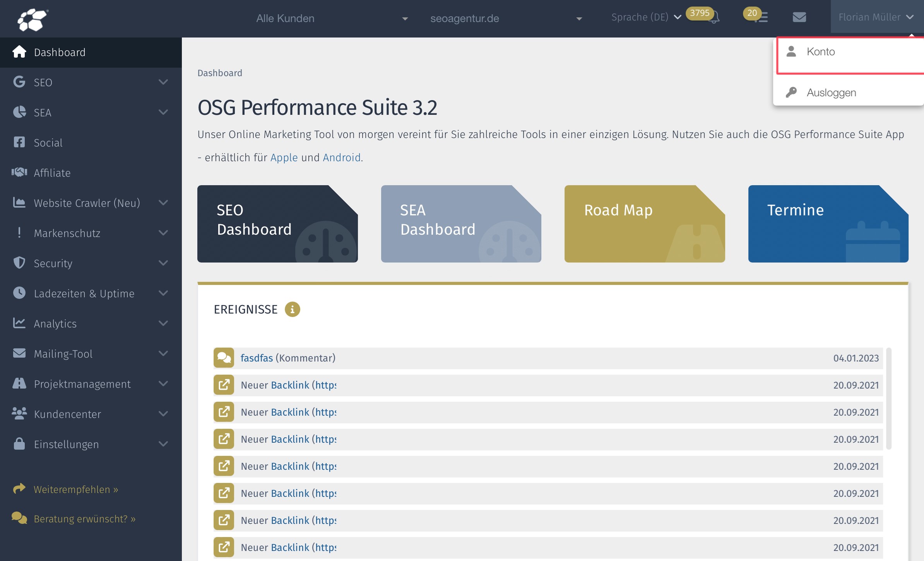Click the 04.01.2023 date entry
924x561 pixels.
(856, 358)
